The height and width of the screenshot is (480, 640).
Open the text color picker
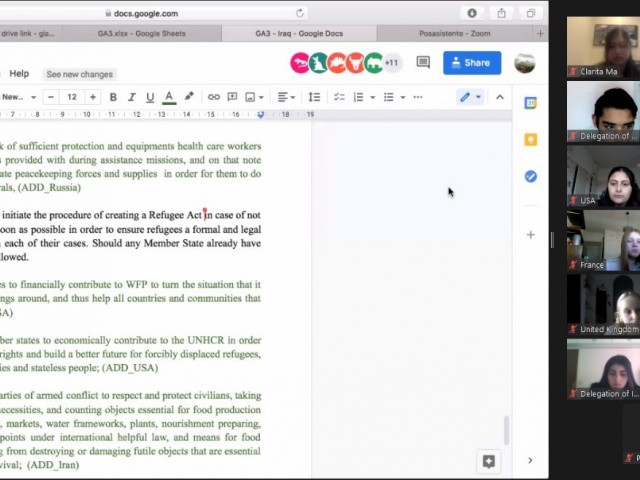169,97
